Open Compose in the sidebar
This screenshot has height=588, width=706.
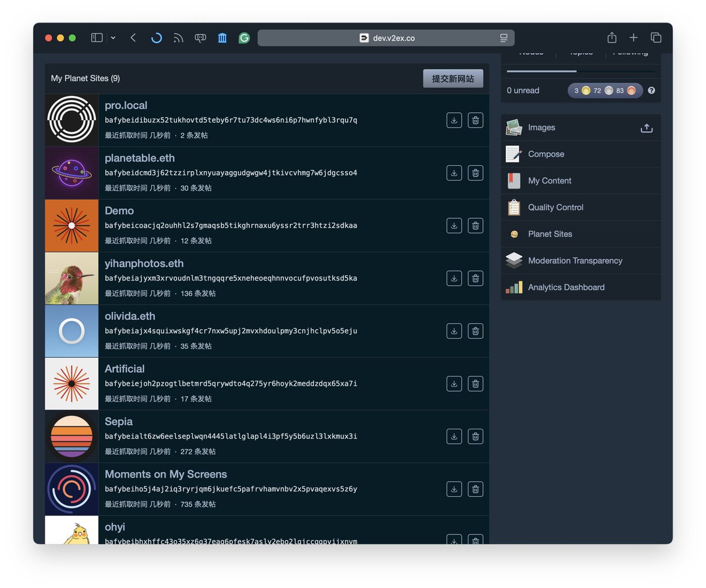(x=581, y=154)
